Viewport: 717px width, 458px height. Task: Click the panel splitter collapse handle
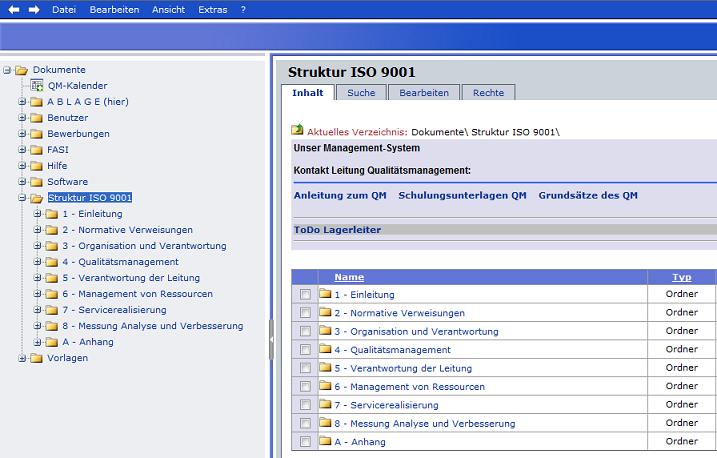click(x=270, y=346)
